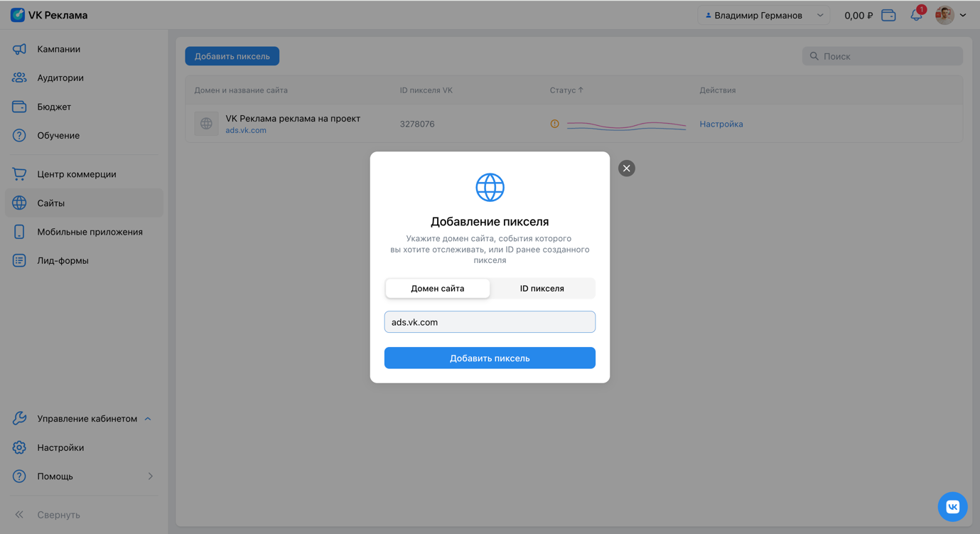Switch to the ID пикселя tab
Screen dimensions: 980x534
click(542, 289)
